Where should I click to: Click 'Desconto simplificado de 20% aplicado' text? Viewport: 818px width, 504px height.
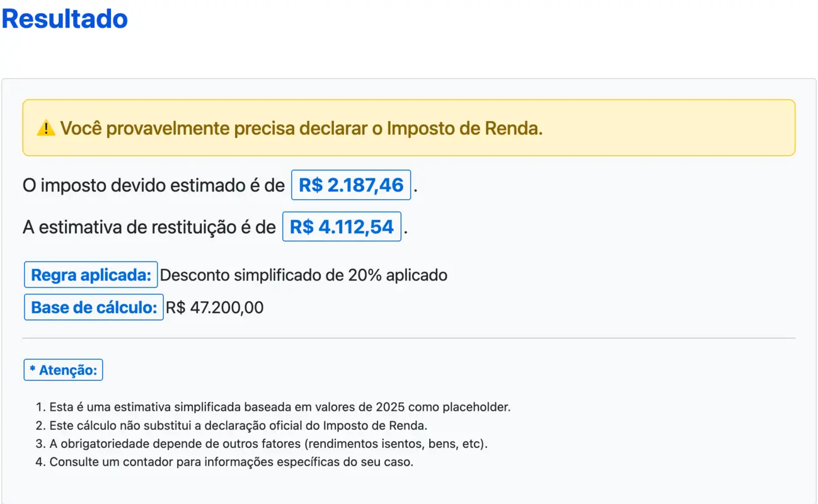pyautogui.click(x=304, y=275)
